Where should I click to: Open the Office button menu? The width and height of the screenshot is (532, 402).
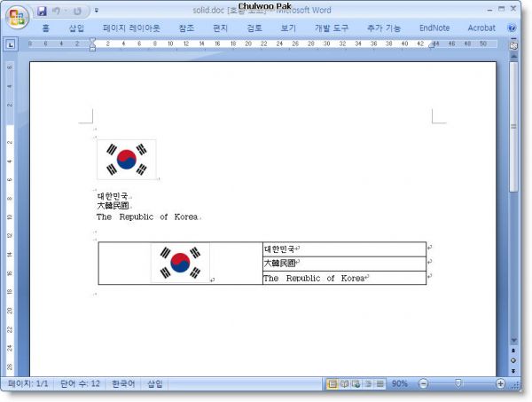17,17
